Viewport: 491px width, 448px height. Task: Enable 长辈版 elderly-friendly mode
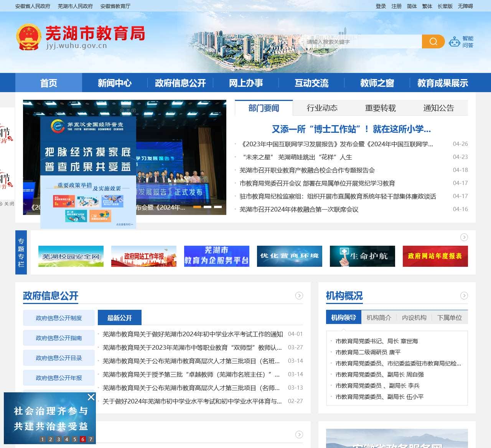coord(445,6)
